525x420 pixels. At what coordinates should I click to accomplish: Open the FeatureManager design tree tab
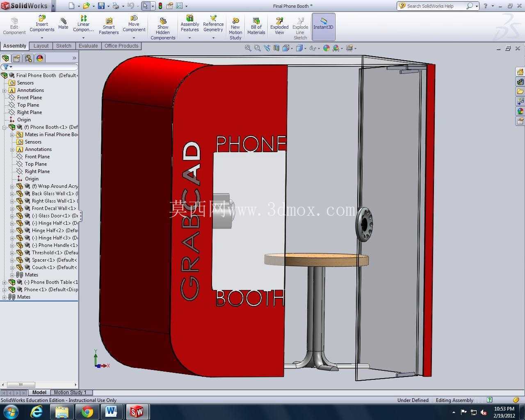(x=5, y=58)
